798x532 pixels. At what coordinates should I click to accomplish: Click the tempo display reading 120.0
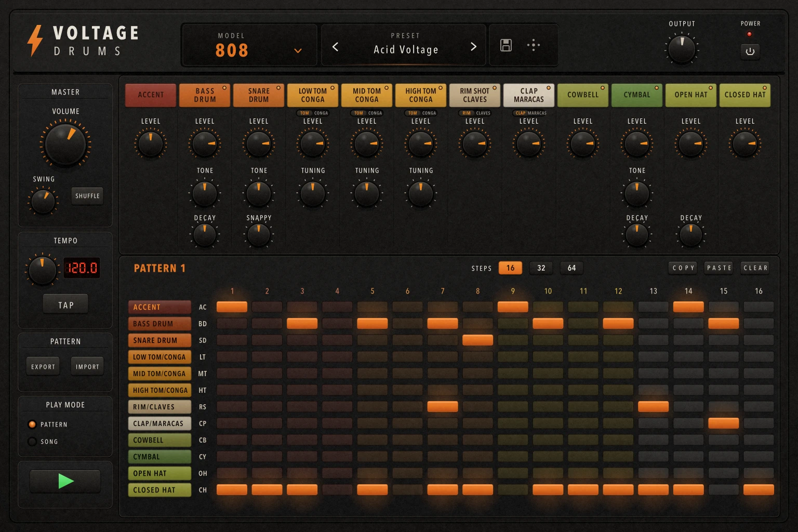(x=82, y=268)
